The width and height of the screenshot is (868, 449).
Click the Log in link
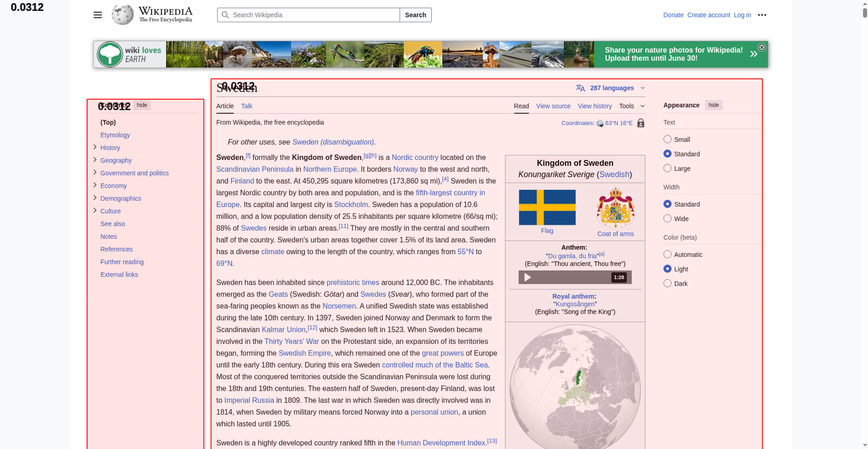coord(742,15)
